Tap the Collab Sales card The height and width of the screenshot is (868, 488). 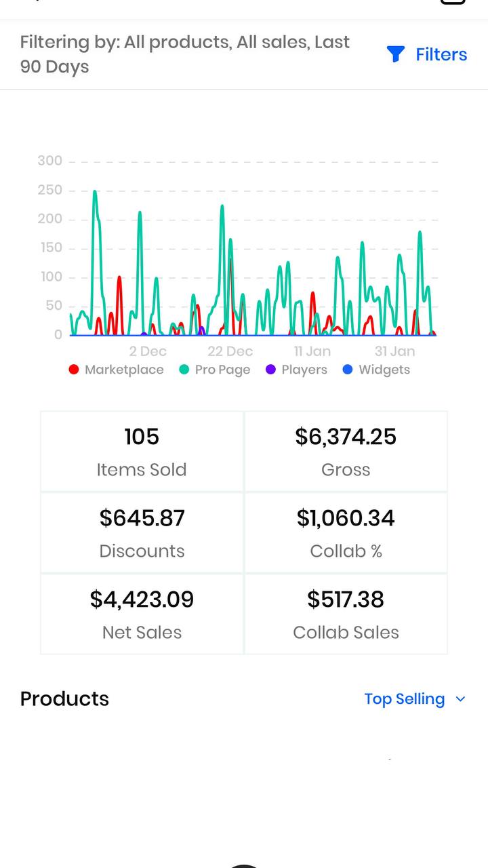(x=346, y=614)
